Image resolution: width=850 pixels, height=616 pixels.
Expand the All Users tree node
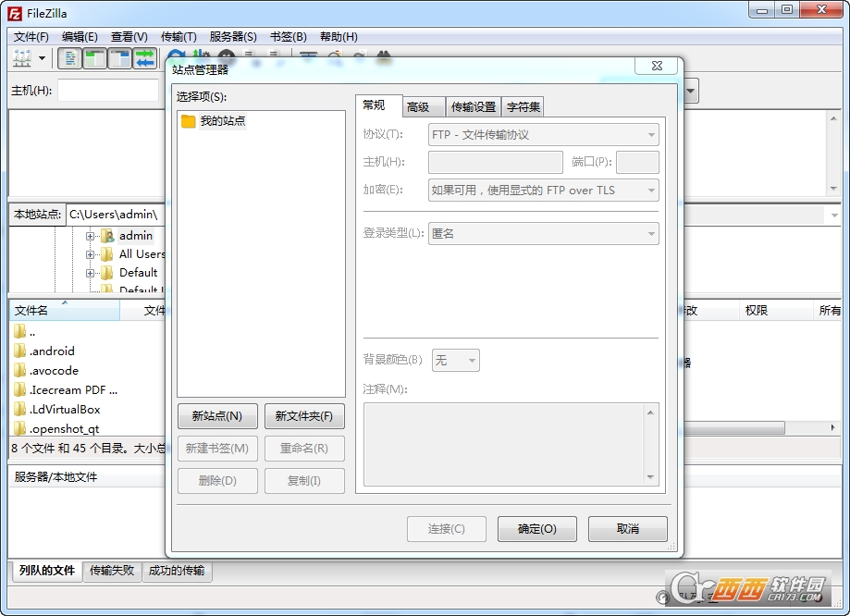(x=90, y=254)
